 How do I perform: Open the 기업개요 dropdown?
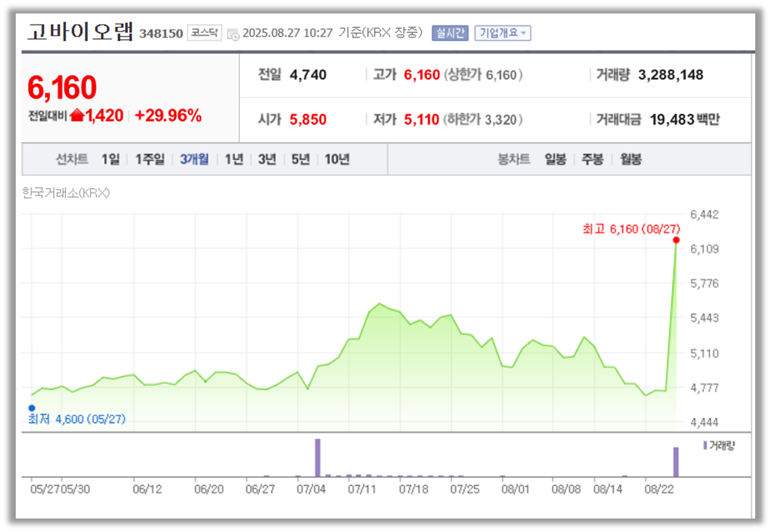click(x=503, y=33)
